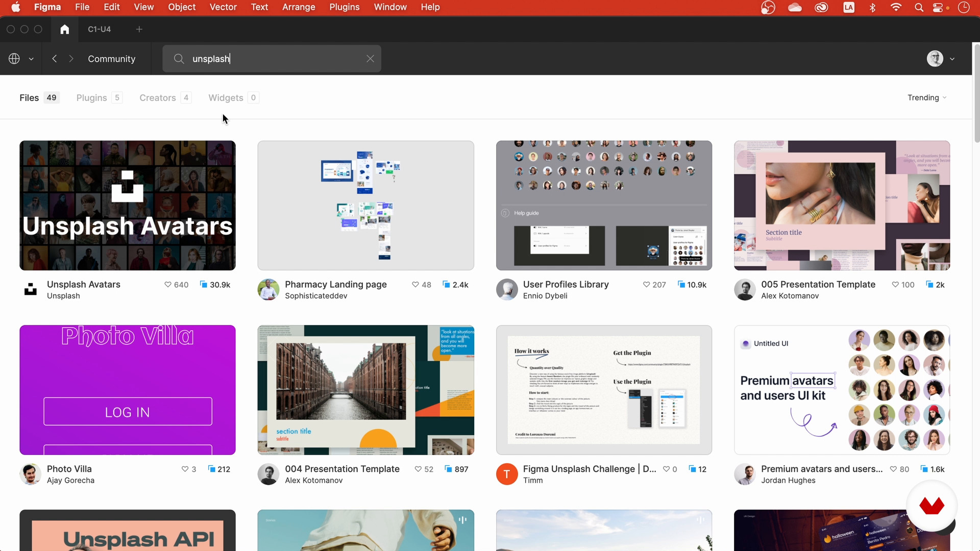980x551 pixels.
Task: Open Spotlight search in menu bar
Action: click(919, 7)
